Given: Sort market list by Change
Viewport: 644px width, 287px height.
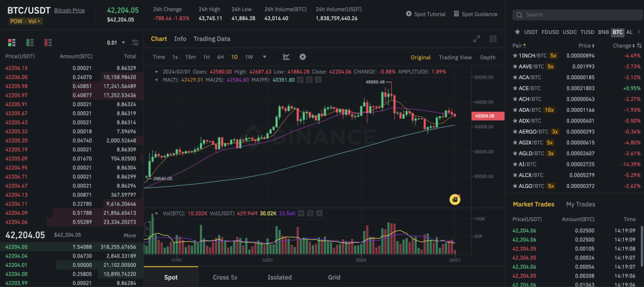Looking at the screenshot, I should (x=623, y=45).
